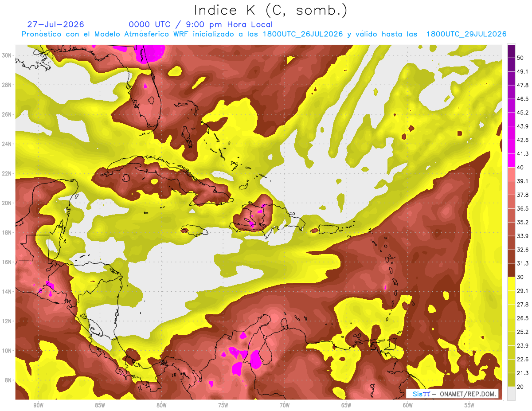
Task: Click the legend value '25.2'
Action: [x=523, y=332]
